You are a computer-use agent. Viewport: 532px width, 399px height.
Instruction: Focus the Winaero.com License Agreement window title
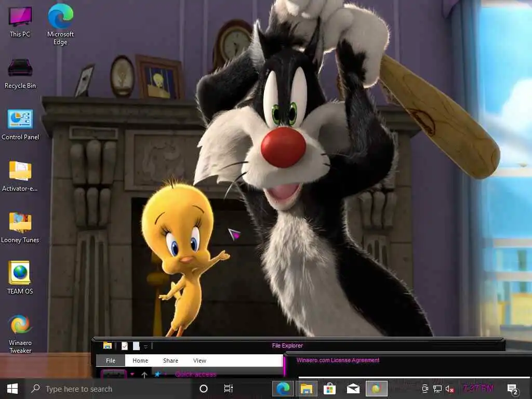[338, 360]
